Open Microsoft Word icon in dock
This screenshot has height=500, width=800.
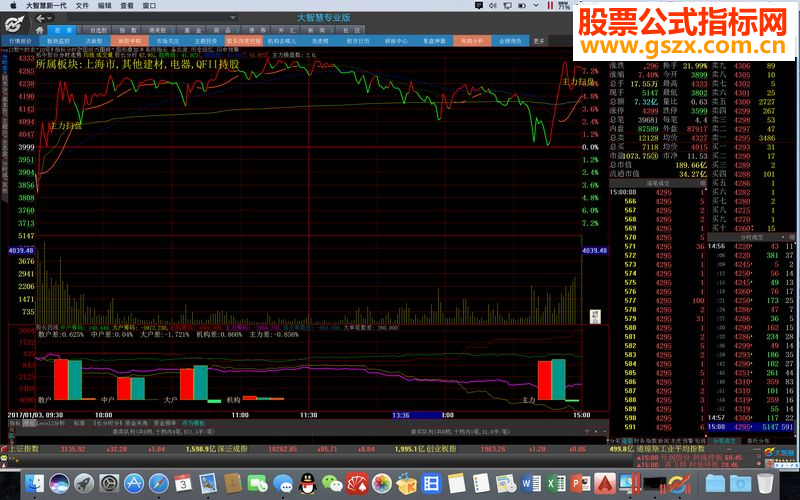point(531,483)
